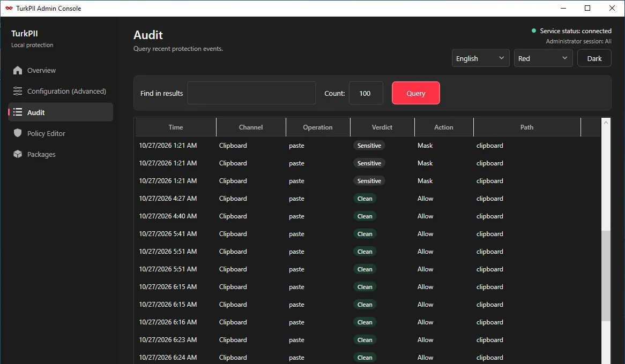This screenshot has width=625, height=364.
Task: Click the TurkPII app logo in title bar
Action: [x=9, y=8]
